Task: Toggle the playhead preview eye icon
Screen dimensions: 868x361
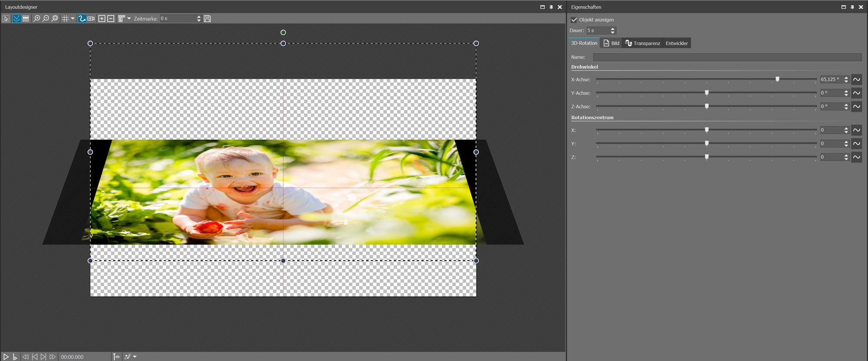Action: [x=116, y=357]
